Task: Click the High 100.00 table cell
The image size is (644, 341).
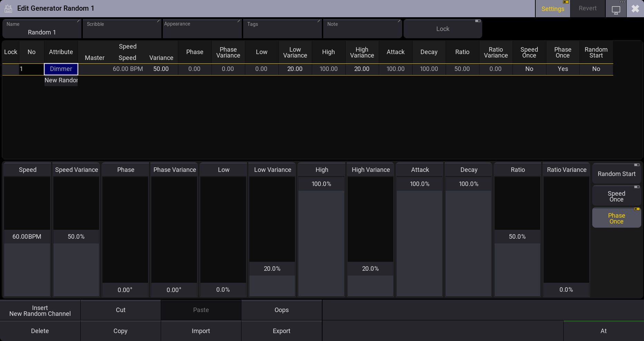Action: [x=328, y=69]
